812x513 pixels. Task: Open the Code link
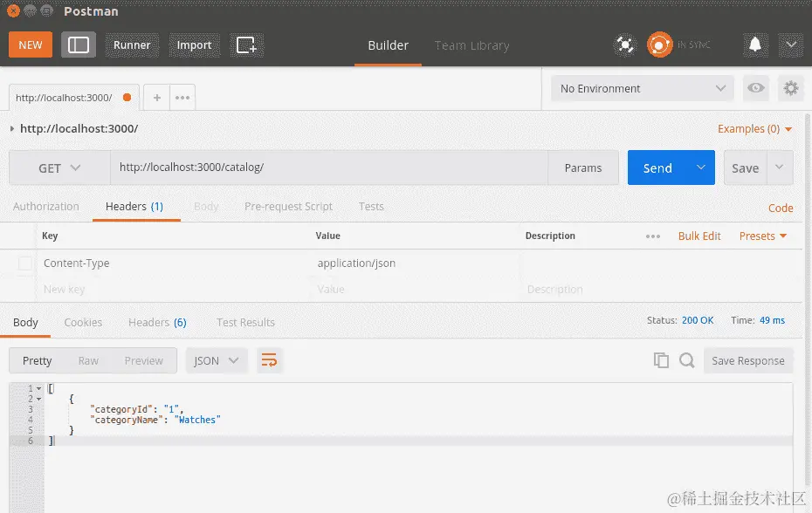[781, 208]
